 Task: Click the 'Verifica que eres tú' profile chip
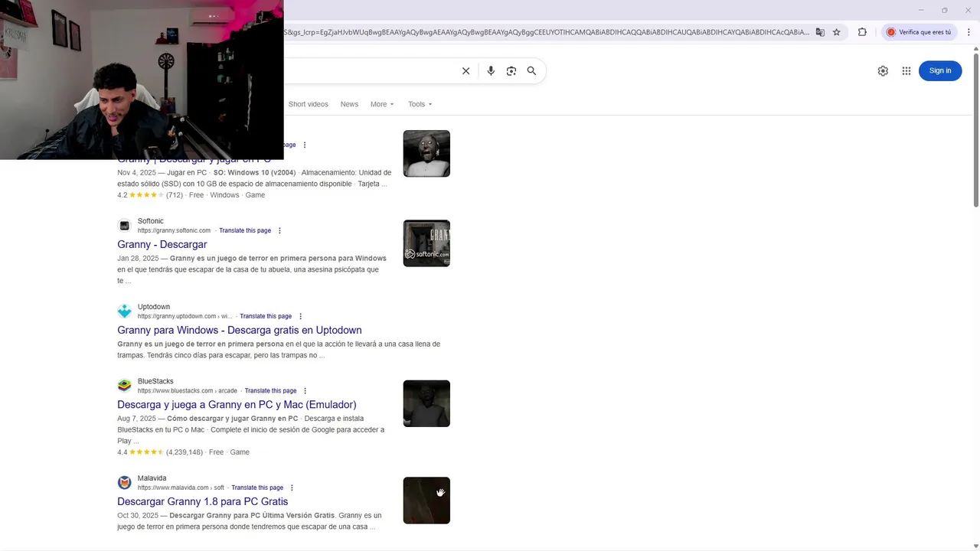pyautogui.click(x=919, y=32)
